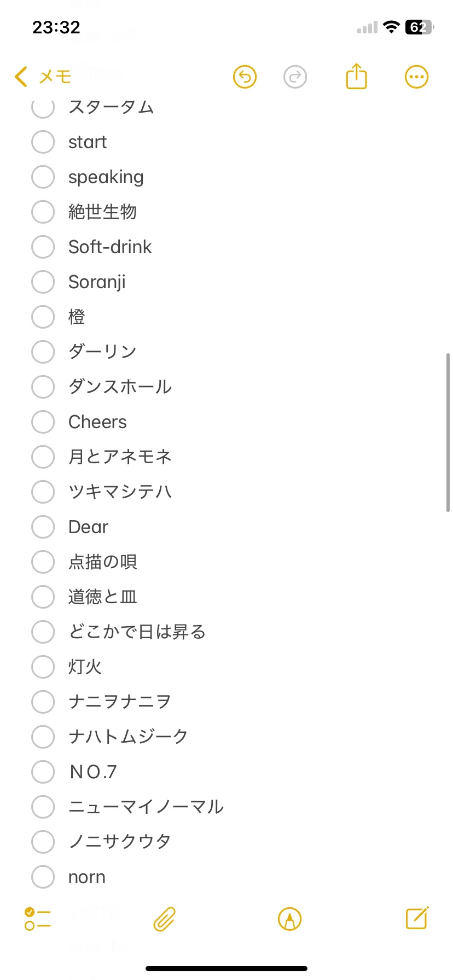This screenshot has height=980, width=453.
Task: Tap the redo arrow icon
Action: click(295, 77)
